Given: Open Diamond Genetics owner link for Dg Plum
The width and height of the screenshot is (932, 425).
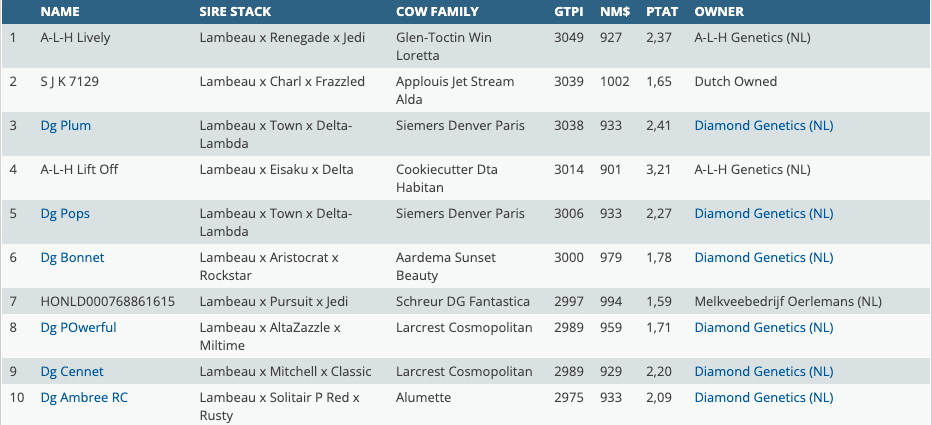Looking at the screenshot, I should pyautogui.click(x=764, y=126).
